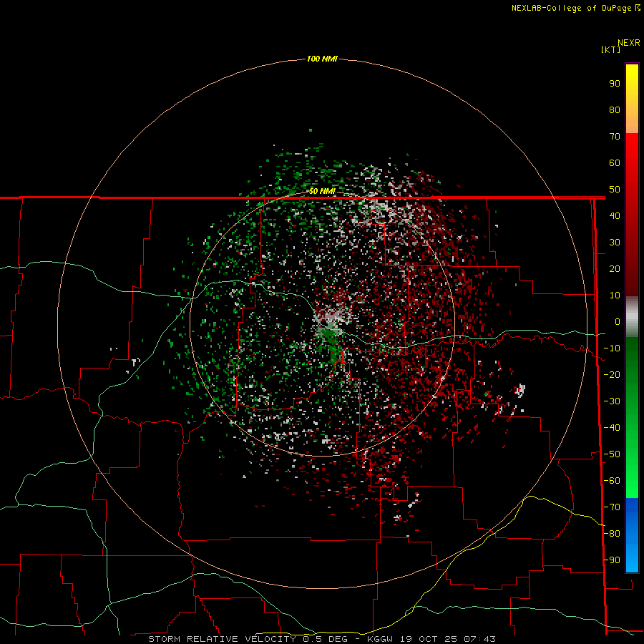Click the -30 value on velocity scale

612,401
